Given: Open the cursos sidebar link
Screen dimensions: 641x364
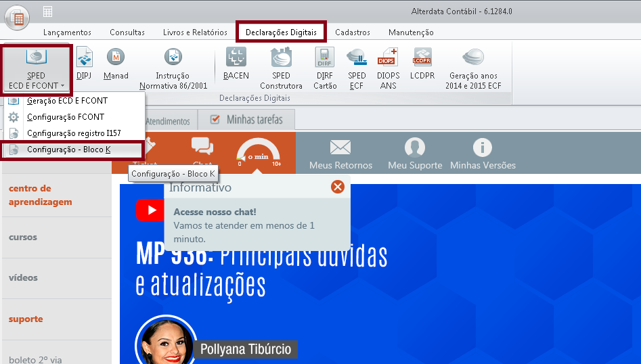Looking at the screenshot, I should coord(23,237).
